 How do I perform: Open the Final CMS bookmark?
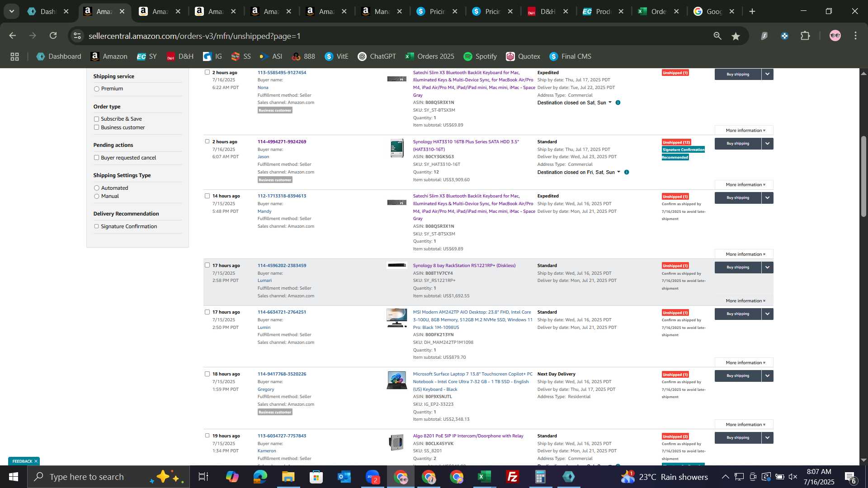(570, 56)
